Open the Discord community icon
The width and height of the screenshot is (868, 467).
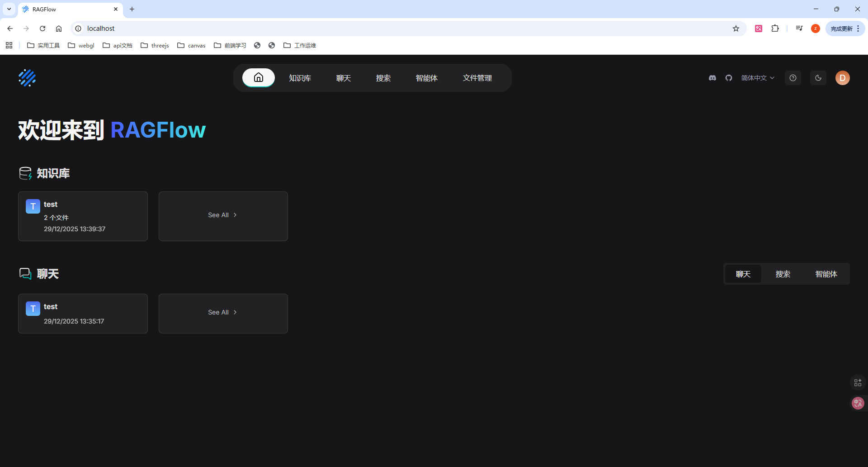point(712,78)
